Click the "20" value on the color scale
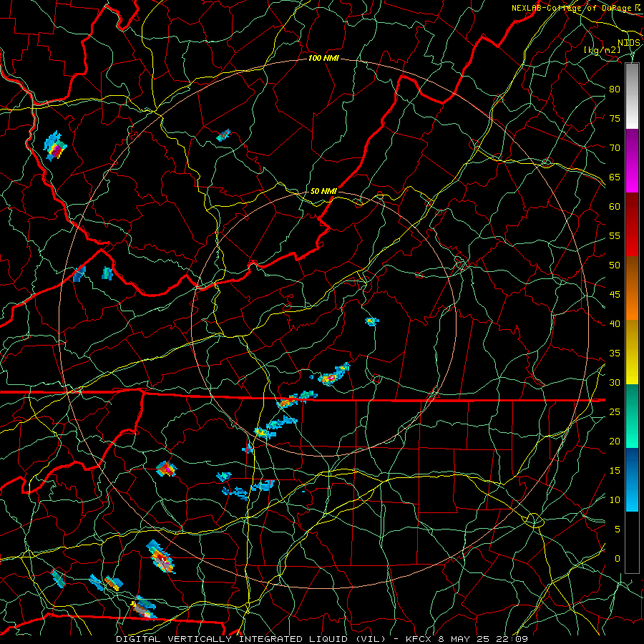Image resolution: width=644 pixels, height=644 pixels. 615,441
